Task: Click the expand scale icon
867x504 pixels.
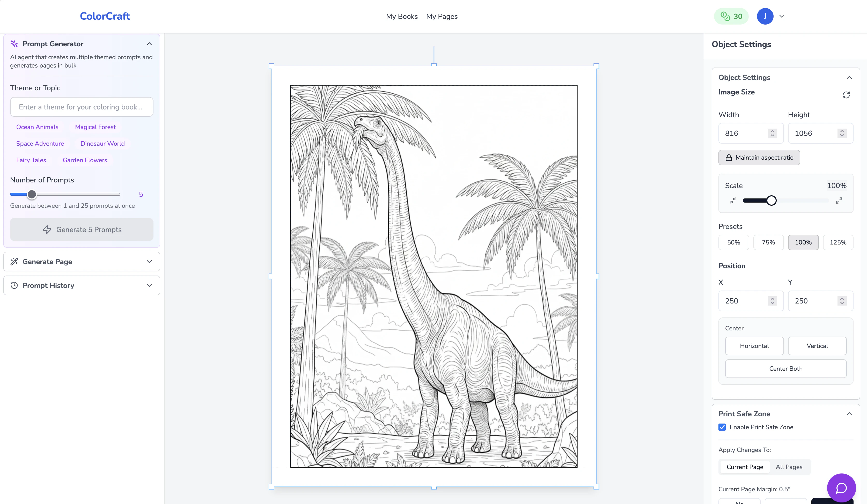Action: point(839,201)
